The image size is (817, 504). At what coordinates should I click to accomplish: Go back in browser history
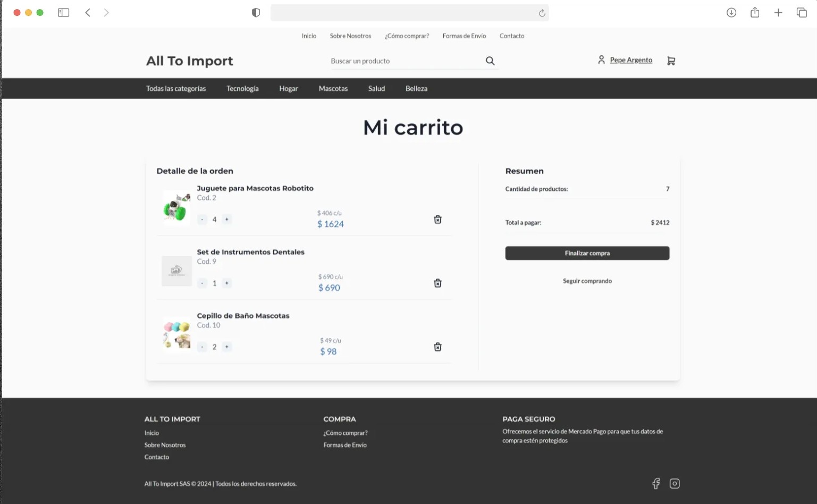coord(88,13)
